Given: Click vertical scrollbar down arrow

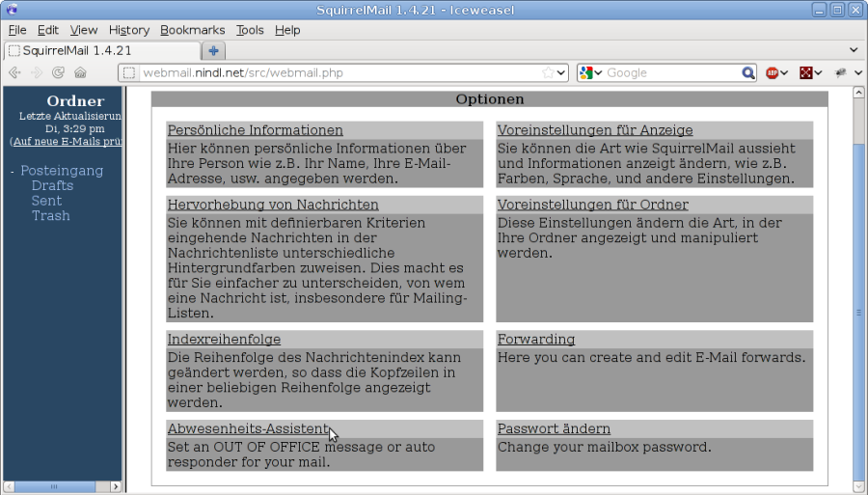Looking at the screenshot, I should coord(858,487).
